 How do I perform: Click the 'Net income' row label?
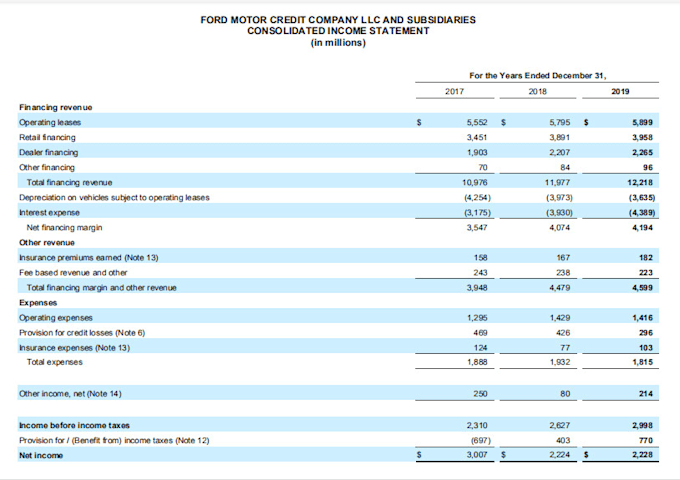click(x=41, y=456)
